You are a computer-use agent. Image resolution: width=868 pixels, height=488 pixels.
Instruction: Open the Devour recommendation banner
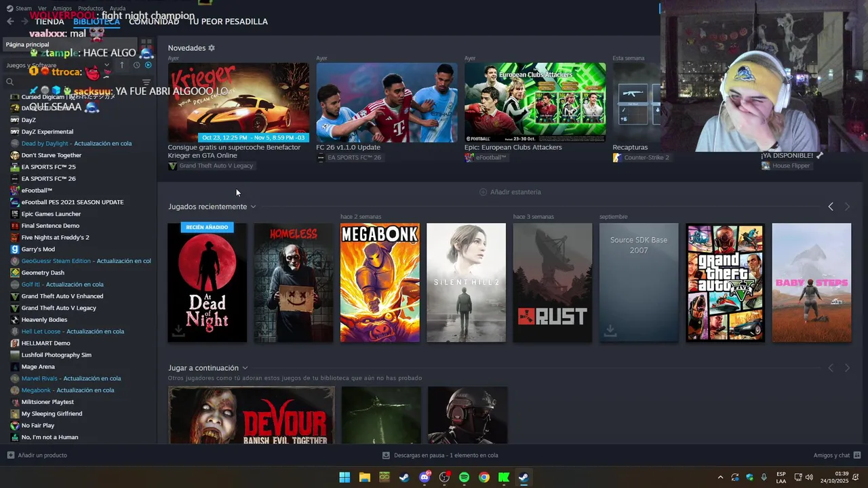tap(252, 415)
